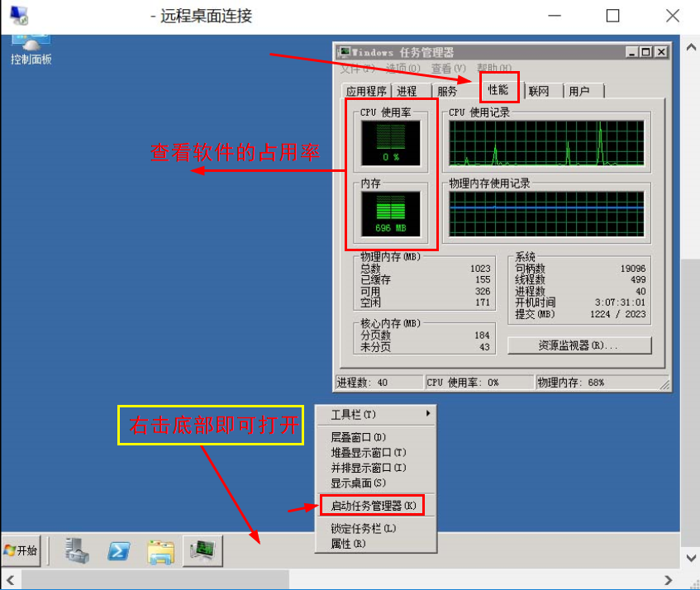Choose 显示桌面(S) in the context menu
The width and height of the screenshot is (700, 590).
tap(358, 483)
